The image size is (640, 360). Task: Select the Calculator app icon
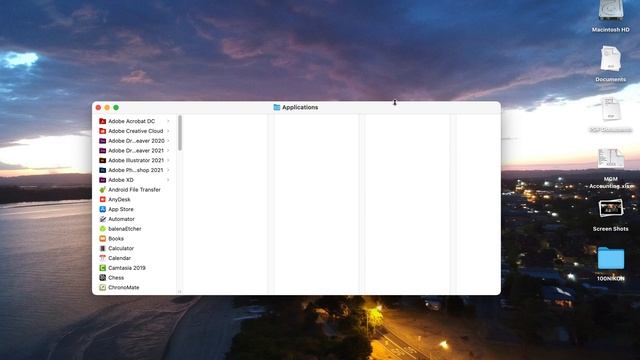point(102,249)
